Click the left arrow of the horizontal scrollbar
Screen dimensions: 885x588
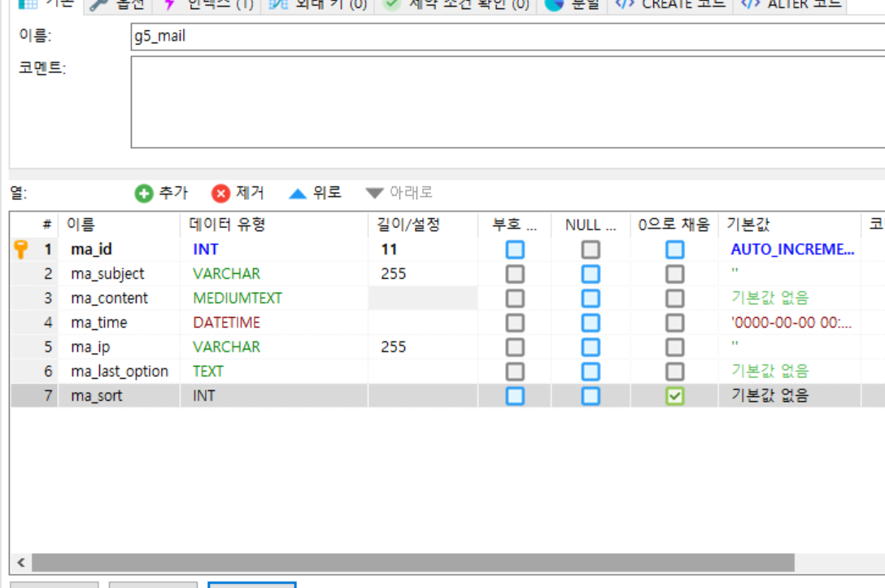pyautogui.click(x=20, y=563)
